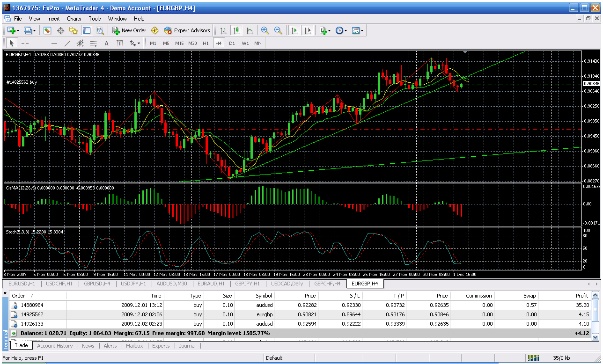This screenshot has height=364, width=603.
Task: Open the Indicators list dropdown
Action: (325, 30)
